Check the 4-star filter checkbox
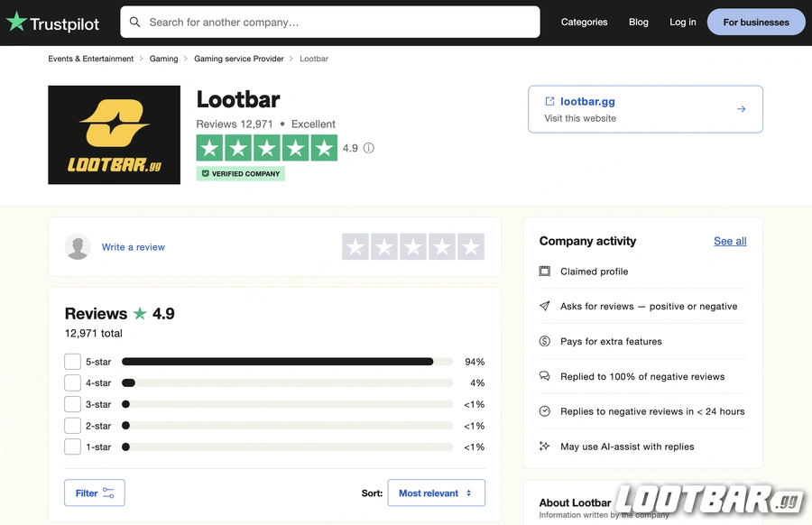Viewport: 812px width, 525px height. [72, 382]
